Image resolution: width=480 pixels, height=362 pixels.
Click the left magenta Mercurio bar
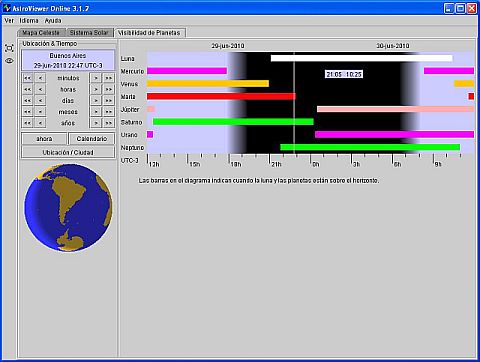click(x=187, y=71)
